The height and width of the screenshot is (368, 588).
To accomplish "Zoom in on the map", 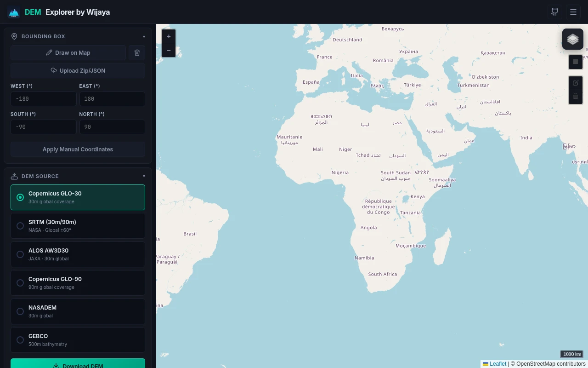I will pos(169,36).
